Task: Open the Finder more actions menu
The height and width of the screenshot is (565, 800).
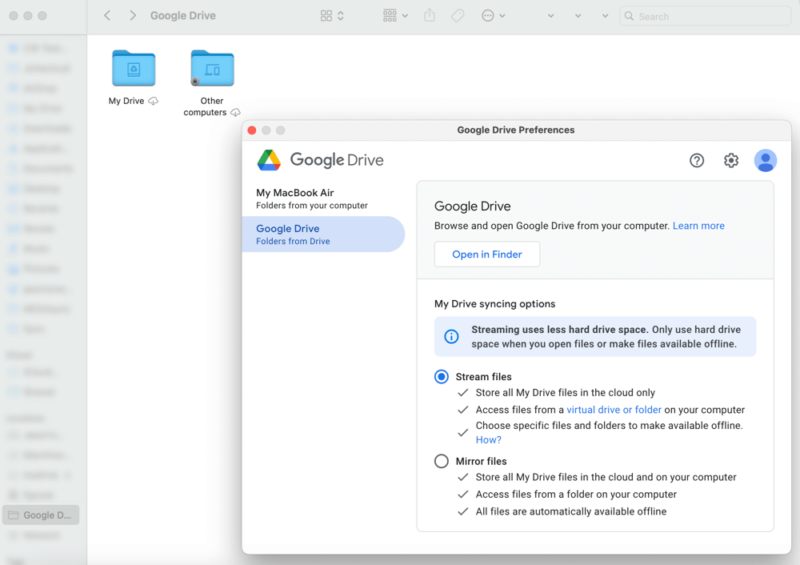Action: 488,16
